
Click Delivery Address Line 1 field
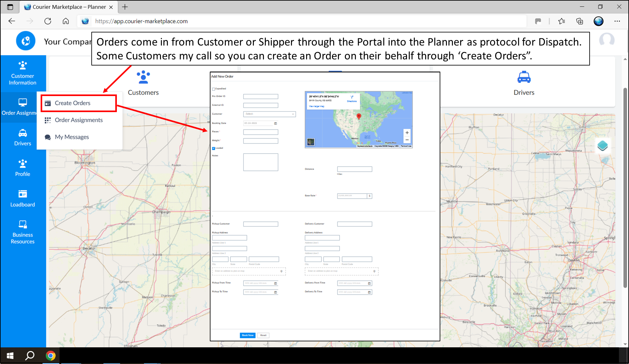[322, 238]
